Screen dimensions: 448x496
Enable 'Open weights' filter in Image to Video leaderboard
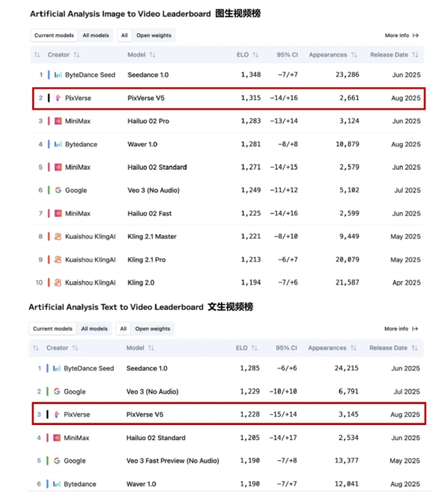point(154,35)
